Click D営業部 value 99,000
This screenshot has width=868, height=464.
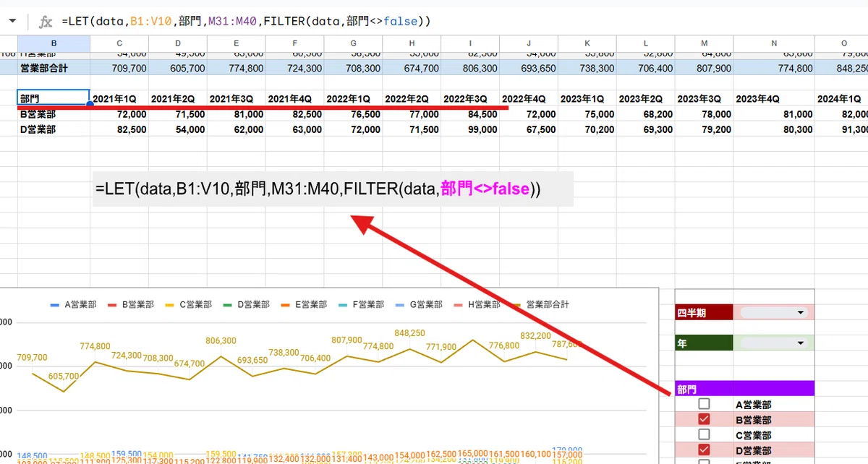point(470,129)
